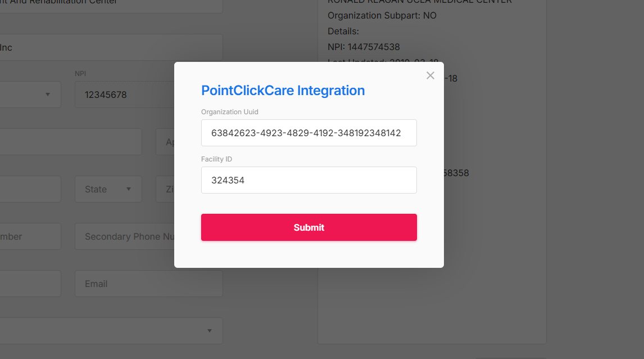
Task: Close the PointClickCare Integration dialog
Action: click(430, 75)
